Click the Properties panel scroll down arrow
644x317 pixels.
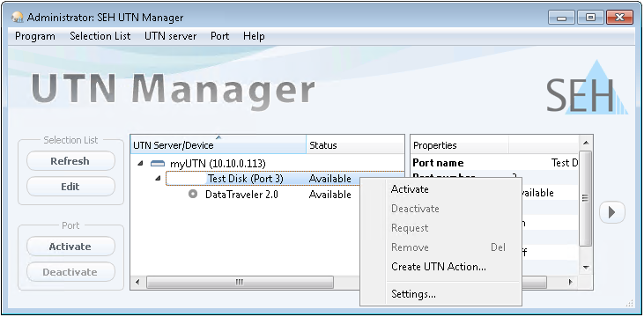point(585,268)
